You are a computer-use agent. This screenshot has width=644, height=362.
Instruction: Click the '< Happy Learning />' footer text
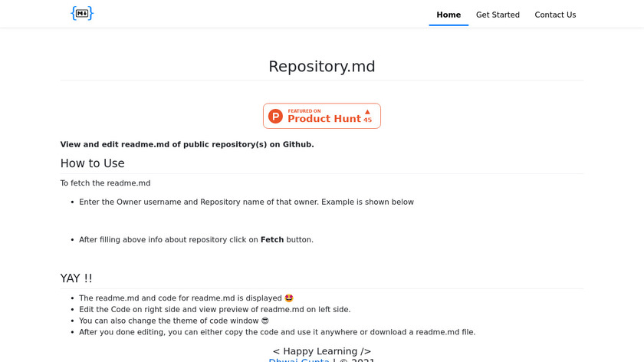(322, 351)
